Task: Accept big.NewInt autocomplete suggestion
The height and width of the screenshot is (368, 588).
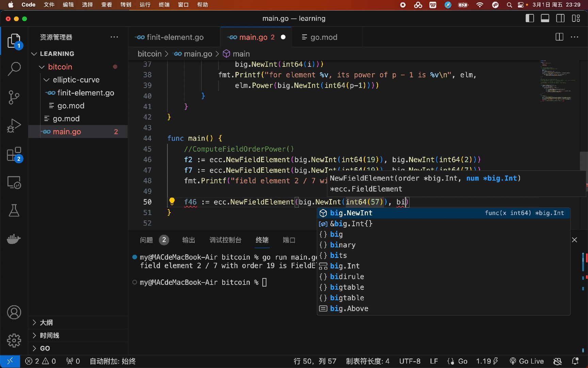Action: point(443,213)
